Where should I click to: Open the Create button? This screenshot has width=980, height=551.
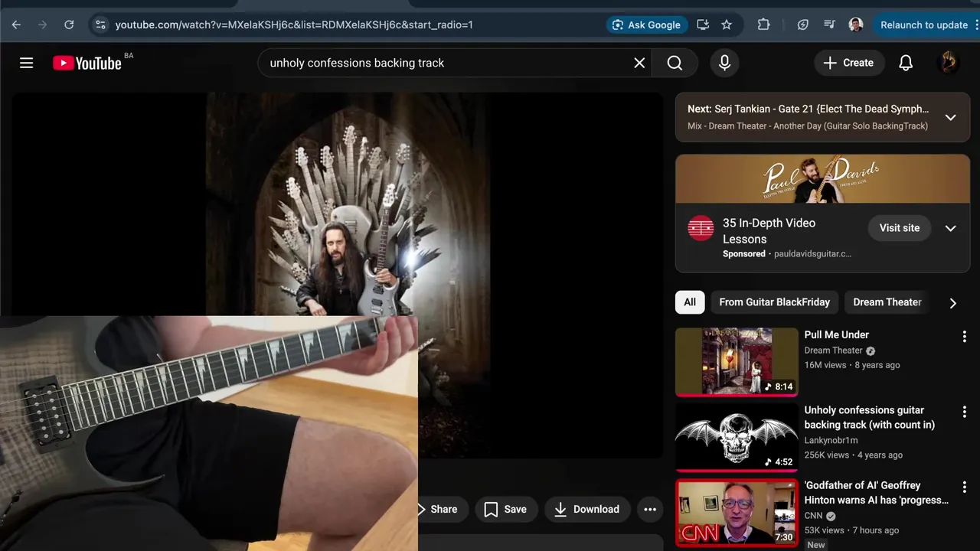pyautogui.click(x=848, y=63)
